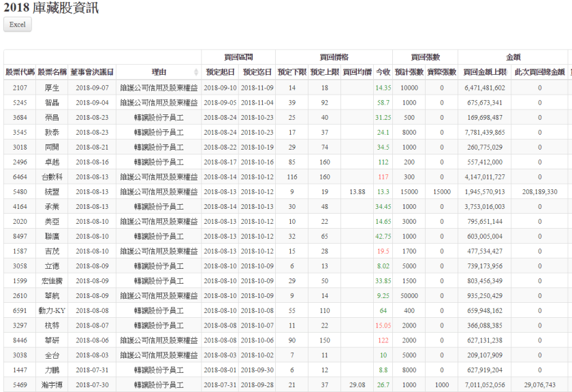Sort table by 股票代碼 column header
Screen dimensions: 572x392
pyautogui.click(x=20, y=71)
